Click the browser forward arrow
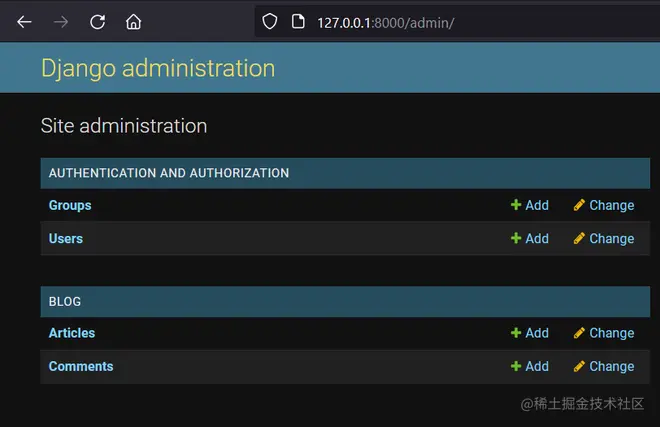 [x=61, y=22]
